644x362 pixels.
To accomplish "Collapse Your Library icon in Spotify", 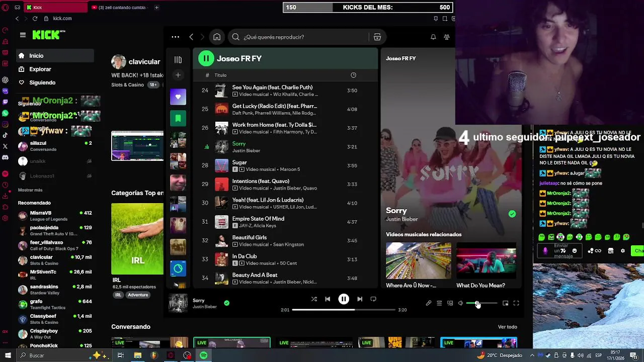I will (x=178, y=60).
